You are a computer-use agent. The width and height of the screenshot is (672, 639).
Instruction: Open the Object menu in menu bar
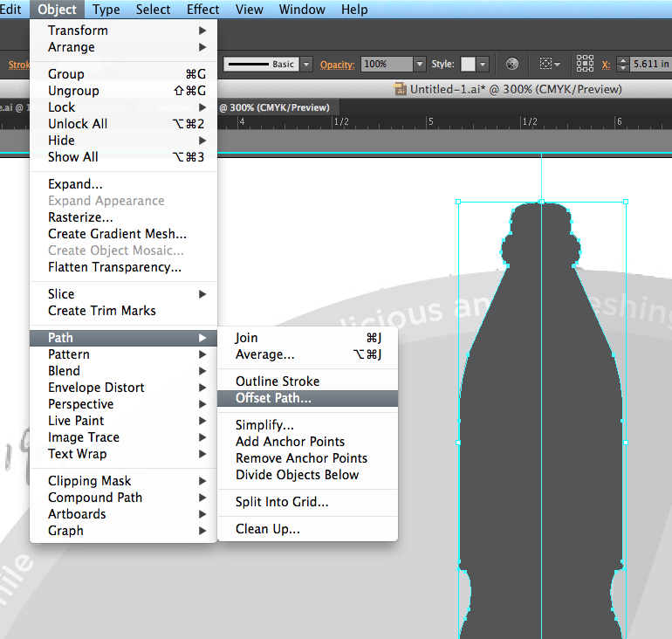57,9
